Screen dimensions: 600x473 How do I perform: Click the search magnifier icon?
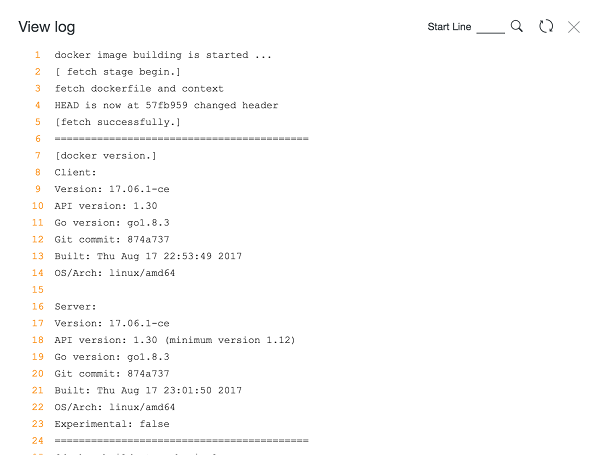517,26
